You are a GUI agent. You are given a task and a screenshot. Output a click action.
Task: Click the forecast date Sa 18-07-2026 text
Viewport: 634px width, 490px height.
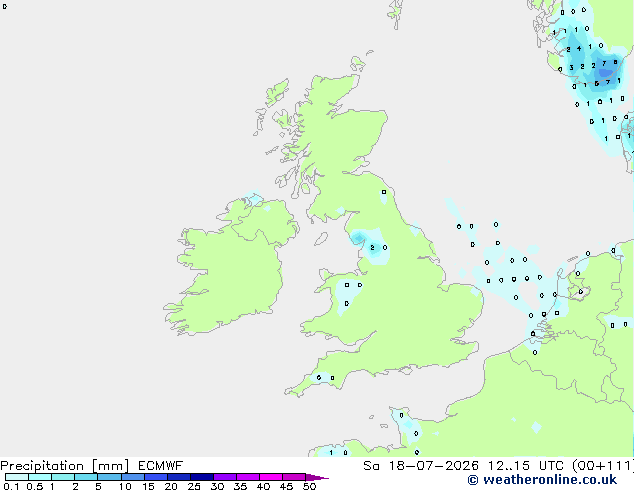[421, 466]
